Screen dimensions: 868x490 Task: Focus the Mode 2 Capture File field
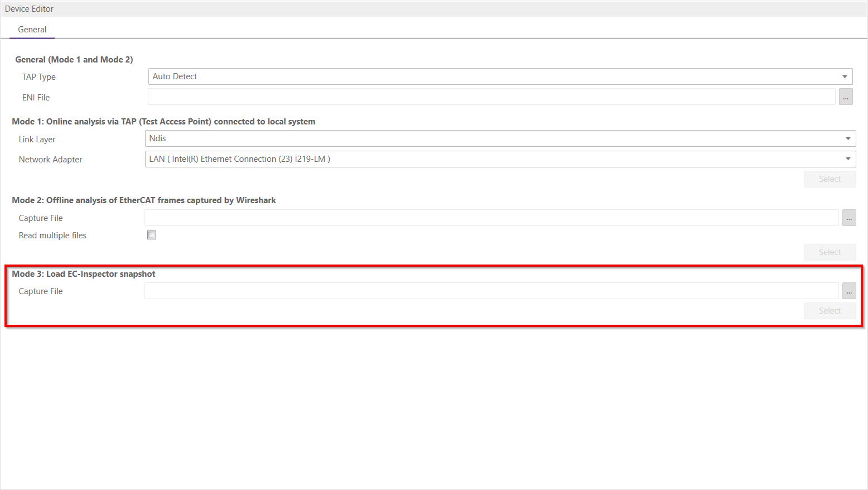coord(491,218)
